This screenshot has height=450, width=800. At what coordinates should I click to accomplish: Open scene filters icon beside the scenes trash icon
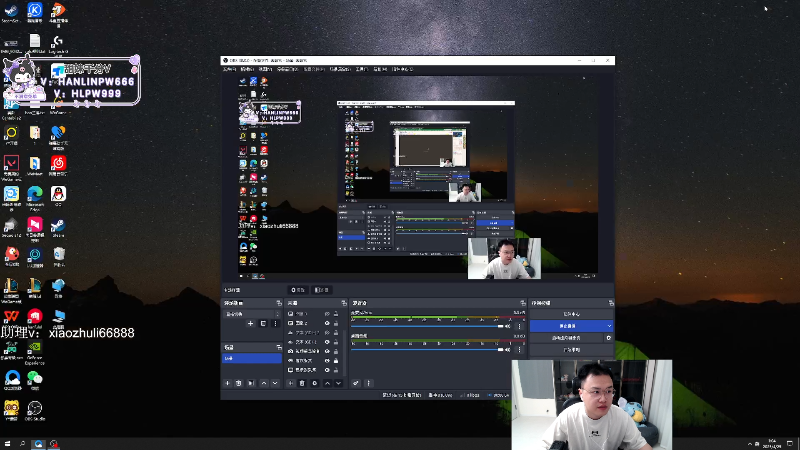[x=251, y=383]
